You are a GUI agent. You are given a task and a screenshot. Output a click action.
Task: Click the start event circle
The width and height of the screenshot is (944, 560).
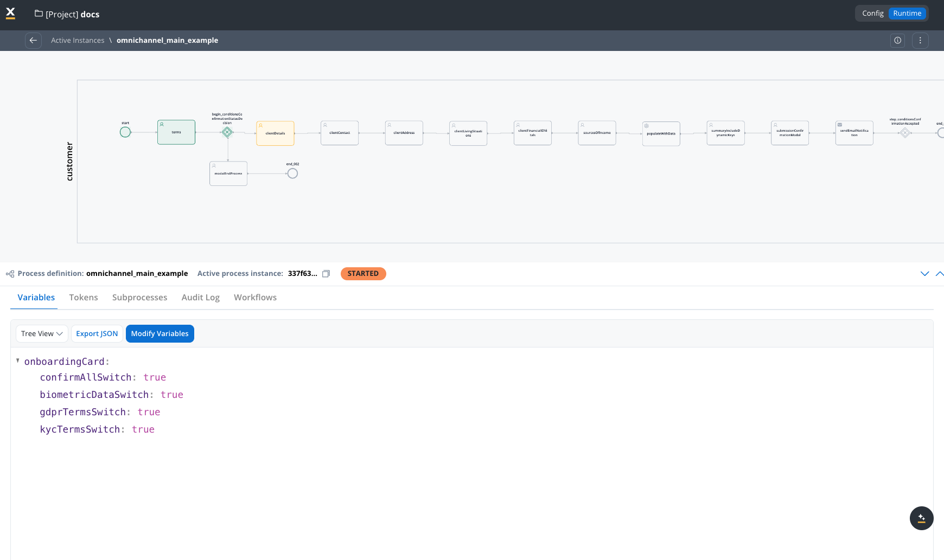[x=125, y=132]
